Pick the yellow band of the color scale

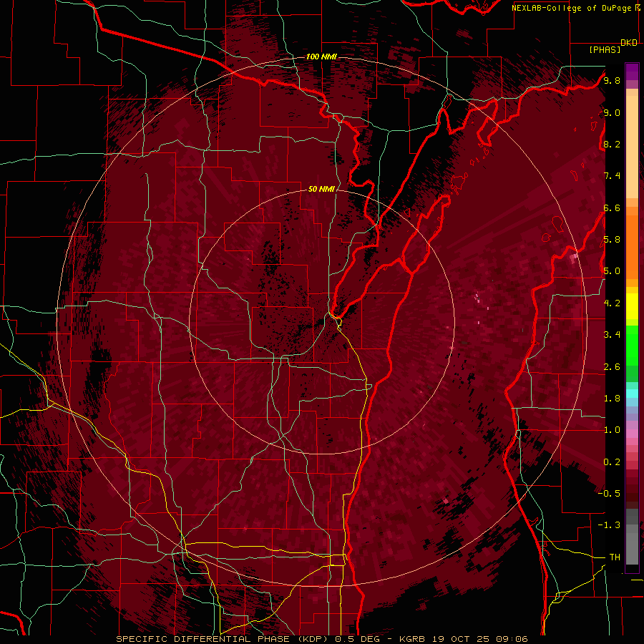(x=632, y=306)
